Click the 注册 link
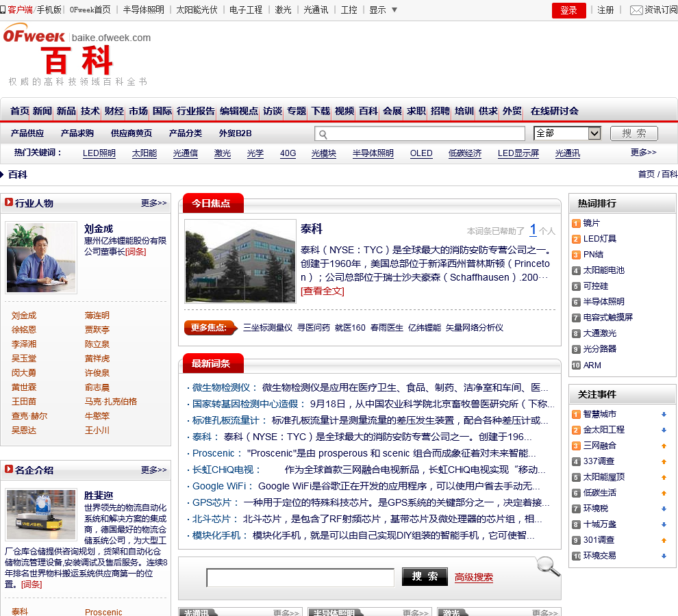The width and height of the screenshot is (678, 616). (x=605, y=10)
